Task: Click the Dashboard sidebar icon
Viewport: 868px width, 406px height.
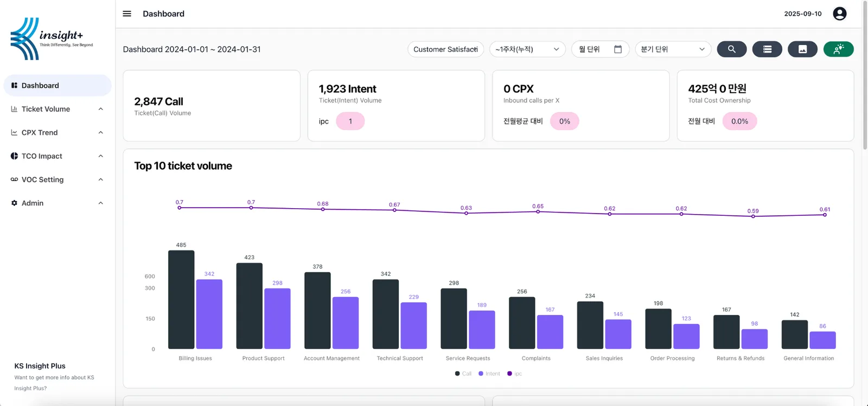Action: coord(14,86)
